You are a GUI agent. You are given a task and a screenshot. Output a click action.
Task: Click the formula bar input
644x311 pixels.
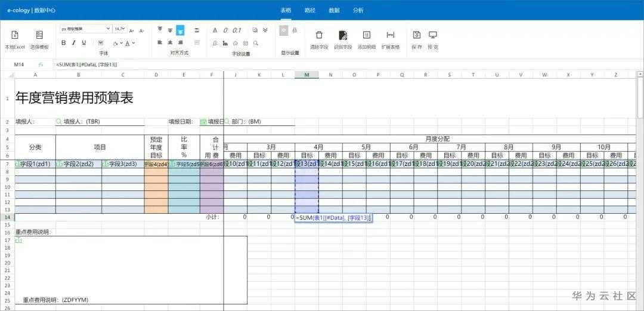(x=349, y=64)
